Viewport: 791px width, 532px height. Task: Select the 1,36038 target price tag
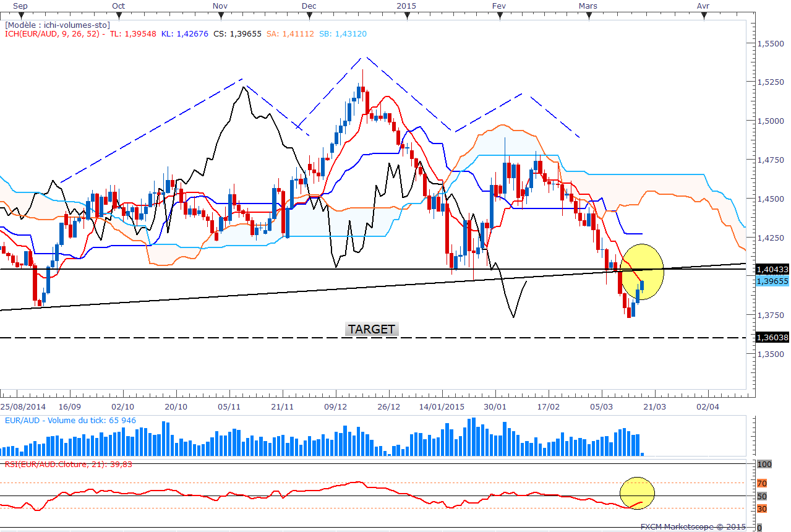(x=772, y=338)
